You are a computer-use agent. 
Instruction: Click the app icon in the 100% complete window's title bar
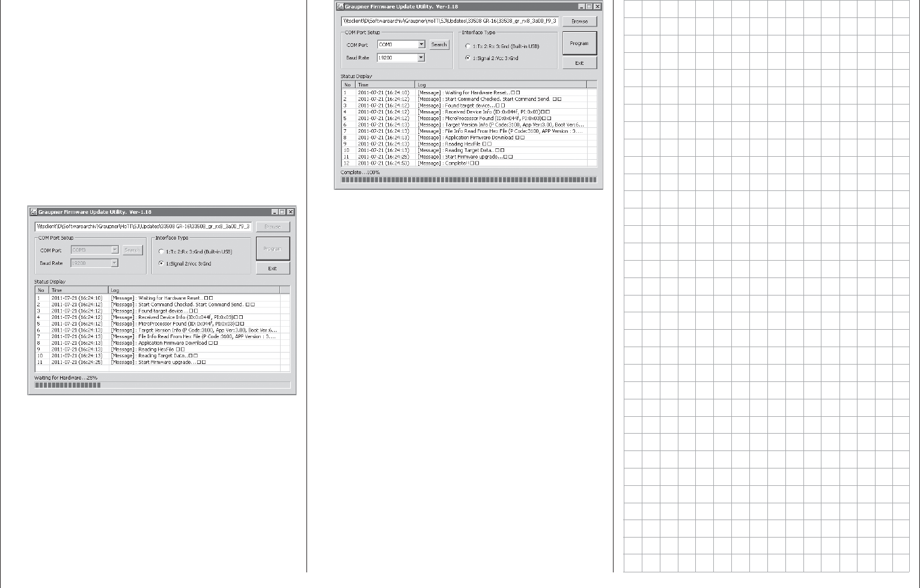(x=340, y=7)
